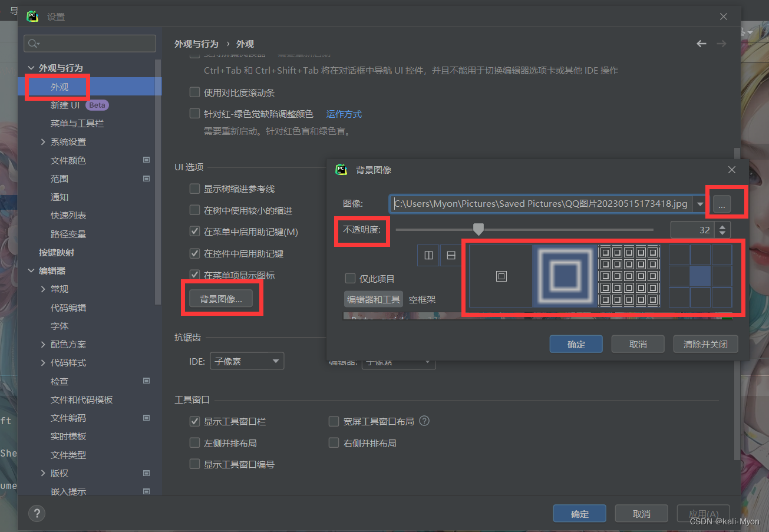Enable 显示树缩进参考线

(x=194, y=189)
